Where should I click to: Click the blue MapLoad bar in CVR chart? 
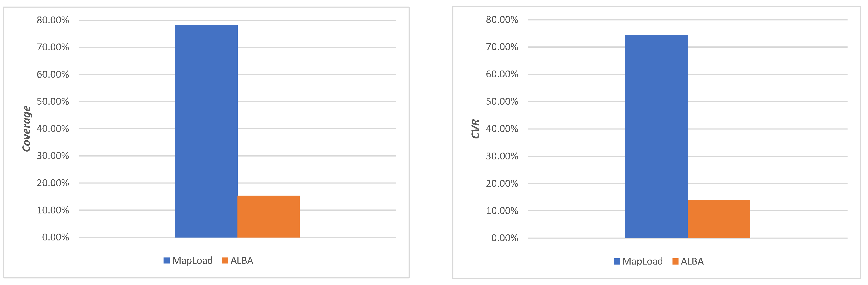point(656,136)
